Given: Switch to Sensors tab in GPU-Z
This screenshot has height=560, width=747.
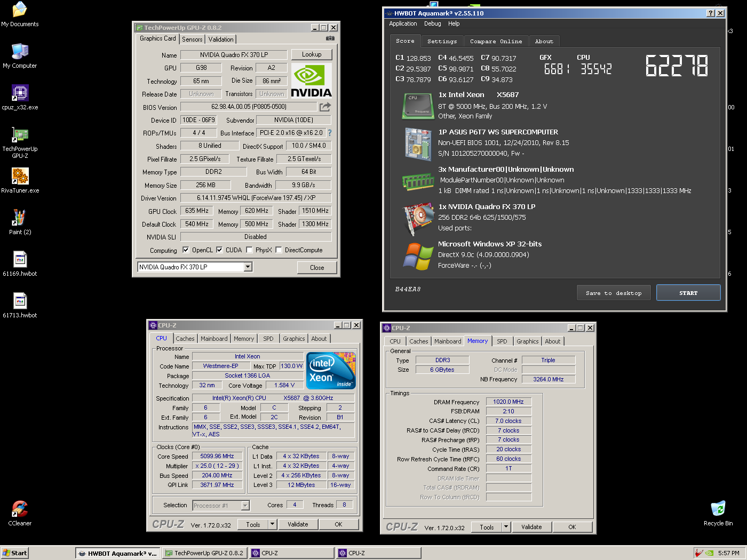Looking at the screenshot, I should [x=192, y=39].
